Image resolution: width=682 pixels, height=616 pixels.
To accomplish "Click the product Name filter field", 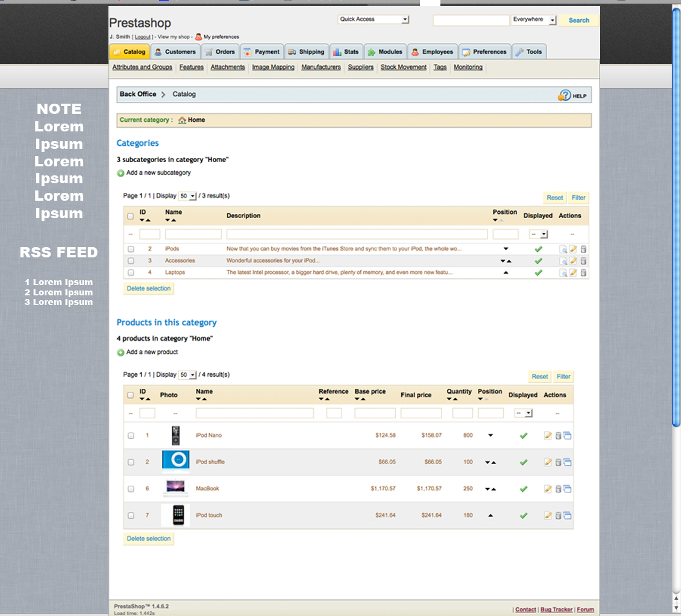I will pos(254,413).
